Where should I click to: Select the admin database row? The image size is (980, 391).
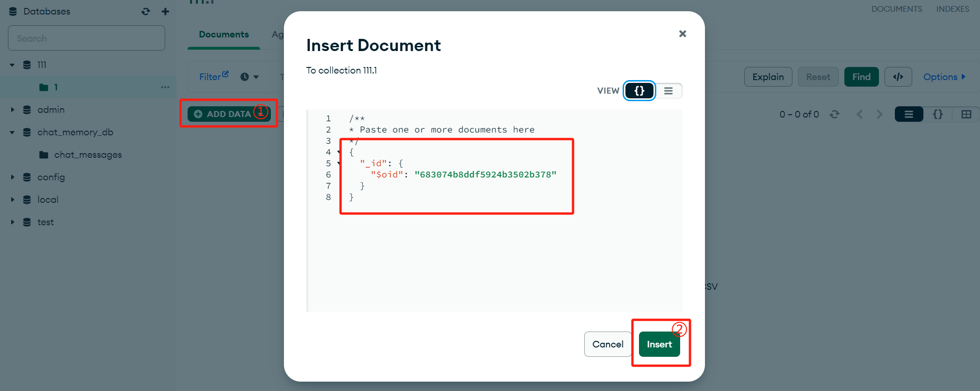88,110
